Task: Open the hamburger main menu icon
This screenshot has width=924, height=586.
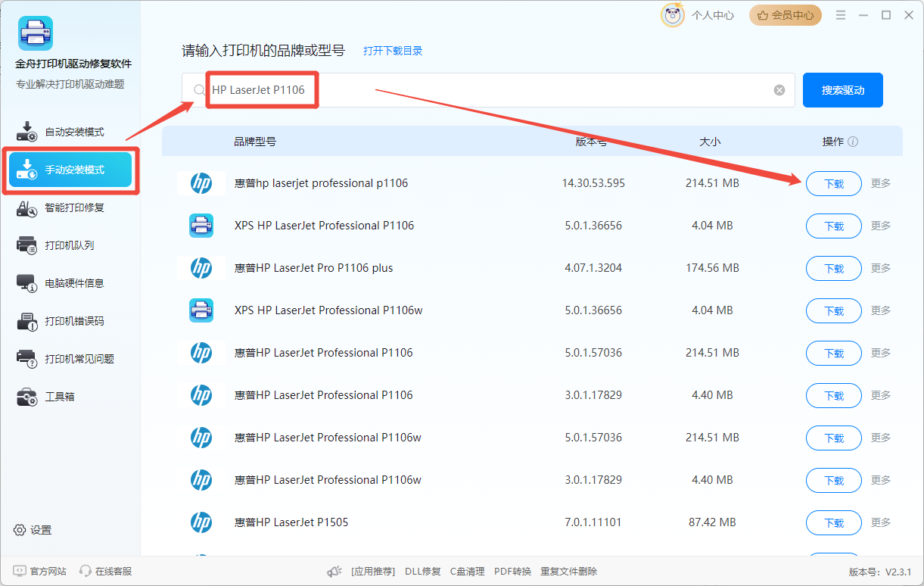Action: tap(841, 15)
